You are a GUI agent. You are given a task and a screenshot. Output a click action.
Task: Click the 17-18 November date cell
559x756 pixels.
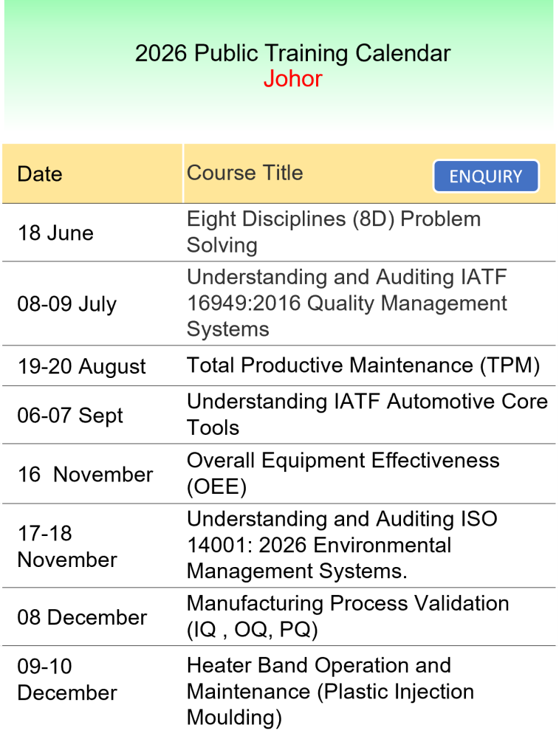pos(67,546)
